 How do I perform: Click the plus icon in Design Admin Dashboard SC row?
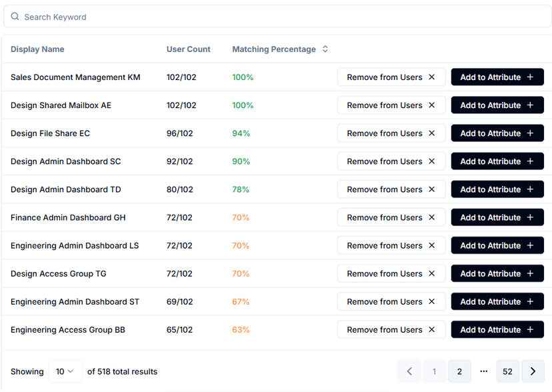pos(531,161)
